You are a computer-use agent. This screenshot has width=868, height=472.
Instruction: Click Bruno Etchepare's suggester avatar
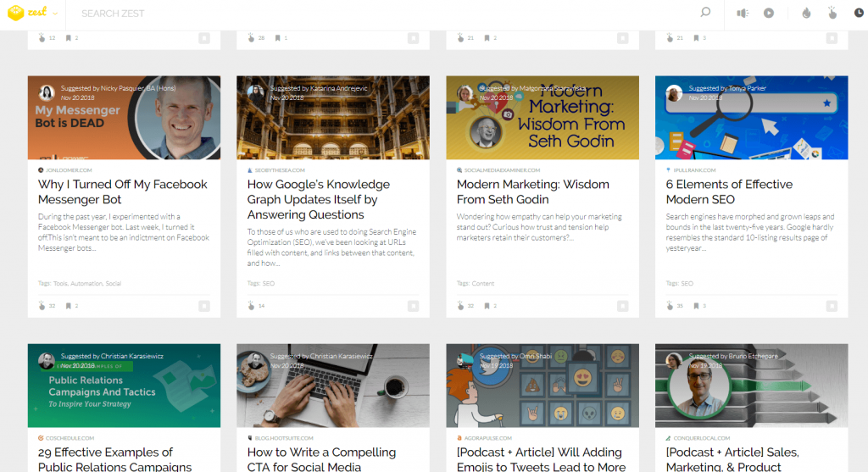pos(674,360)
